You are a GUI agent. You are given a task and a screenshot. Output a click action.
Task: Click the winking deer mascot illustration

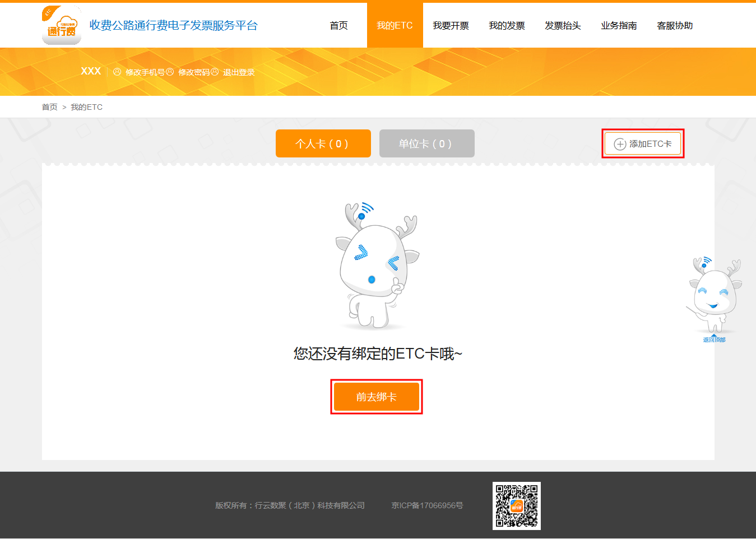click(377, 266)
